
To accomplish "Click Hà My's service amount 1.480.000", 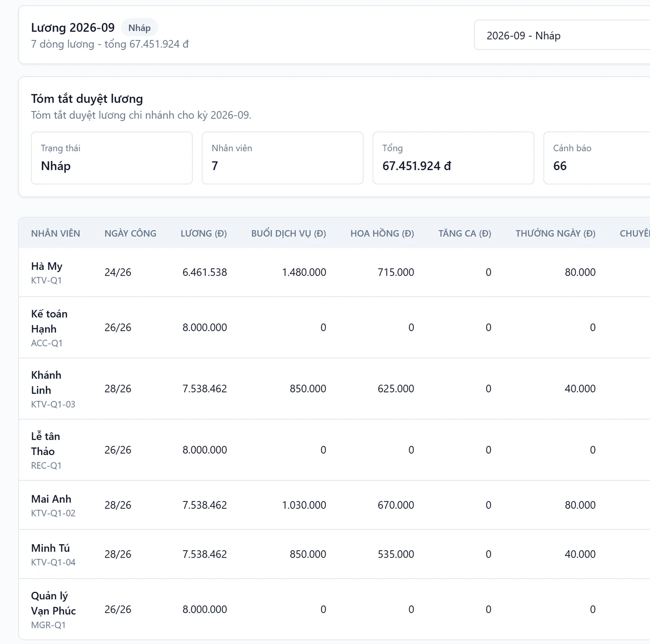I will tap(304, 272).
